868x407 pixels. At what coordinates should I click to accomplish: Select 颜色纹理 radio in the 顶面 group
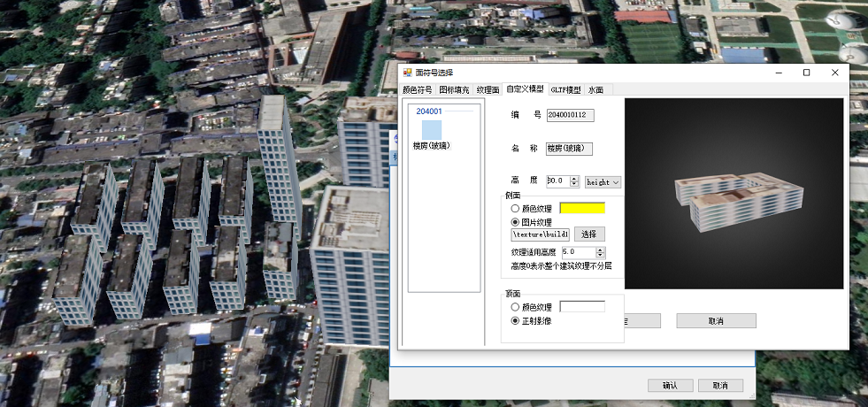coord(515,307)
